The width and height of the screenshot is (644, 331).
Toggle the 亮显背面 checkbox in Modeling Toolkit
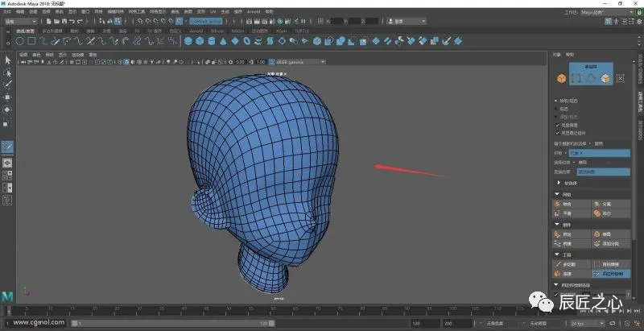[x=557, y=126]
